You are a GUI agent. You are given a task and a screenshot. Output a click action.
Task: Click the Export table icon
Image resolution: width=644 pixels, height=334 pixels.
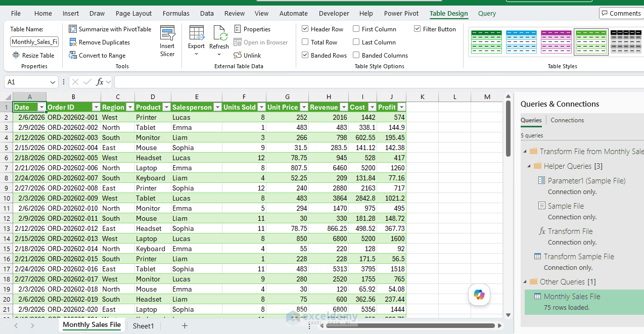point(196,33)
